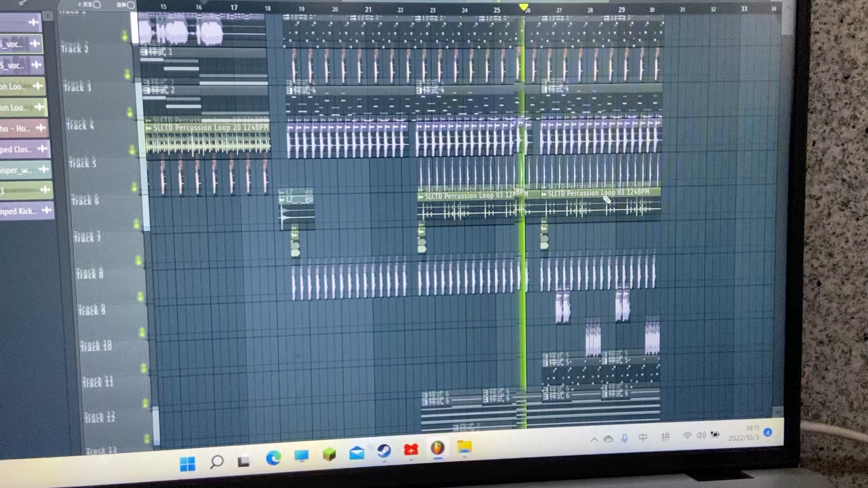Open Steam from the taskbar
868x488 pixels.
click(x=384, y=450)
